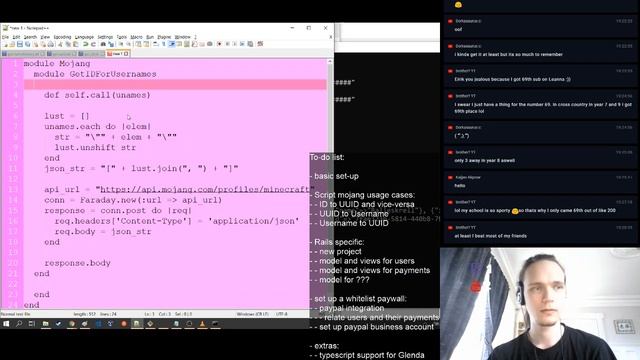This screenshot has height=360, width=640.
Task: Click 'paypal integration' to-do list item
Action: point(351,308)
